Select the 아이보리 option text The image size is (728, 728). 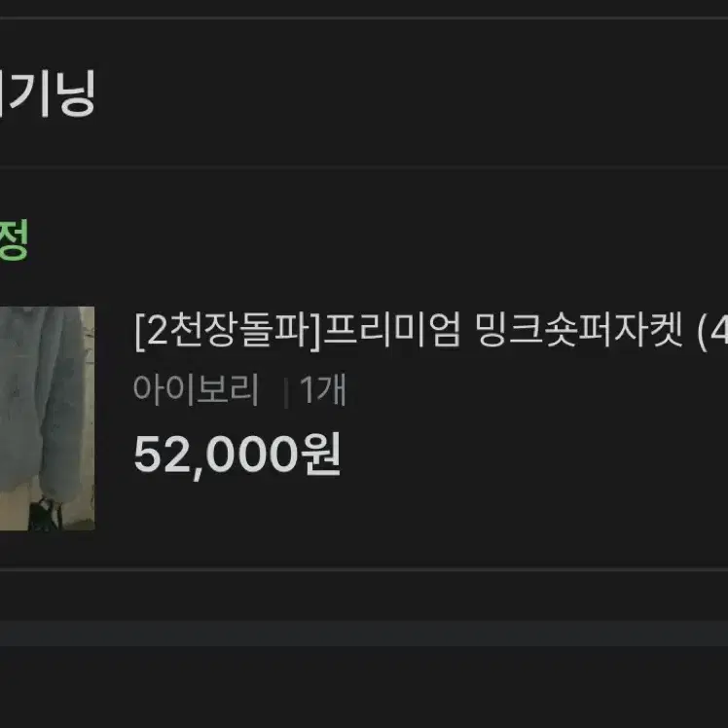196,389
